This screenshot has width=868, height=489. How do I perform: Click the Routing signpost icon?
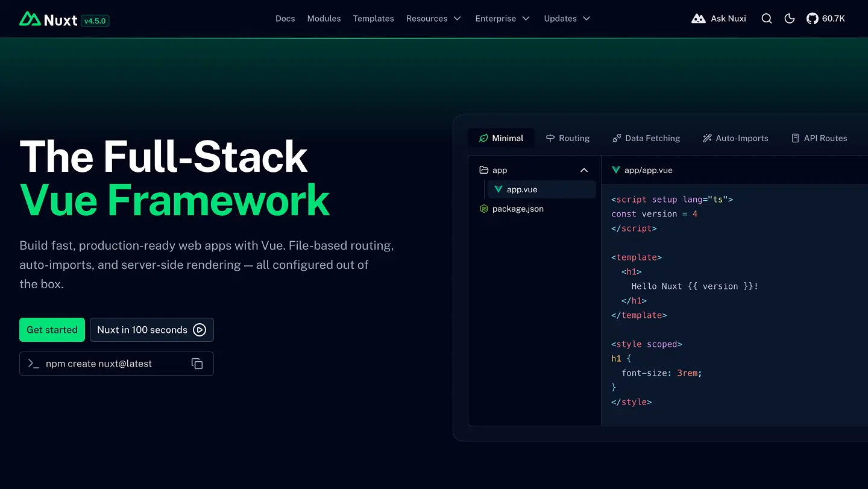pyautogui.click(x=550, y=138)
